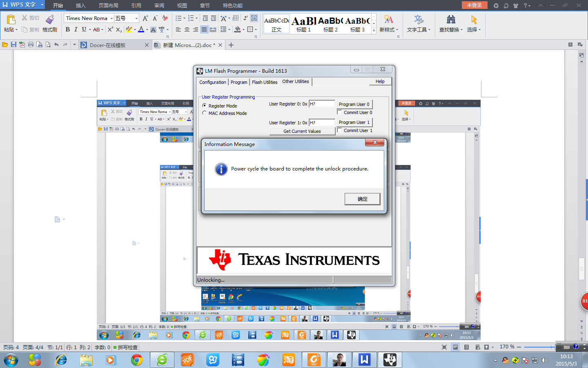Open the Flash Utilities tab
The image size is (588, 368).
click(265, 82)
